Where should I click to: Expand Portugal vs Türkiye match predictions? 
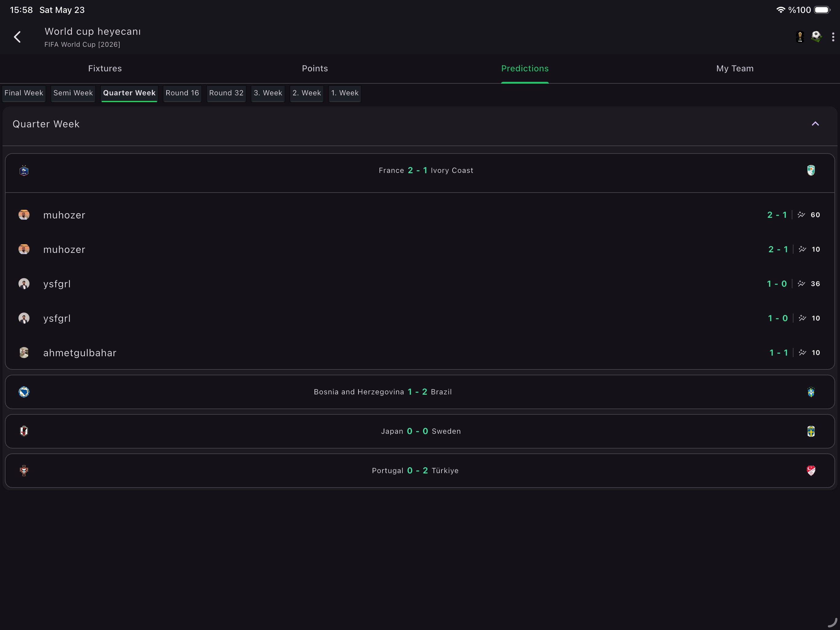coord(420,470)
